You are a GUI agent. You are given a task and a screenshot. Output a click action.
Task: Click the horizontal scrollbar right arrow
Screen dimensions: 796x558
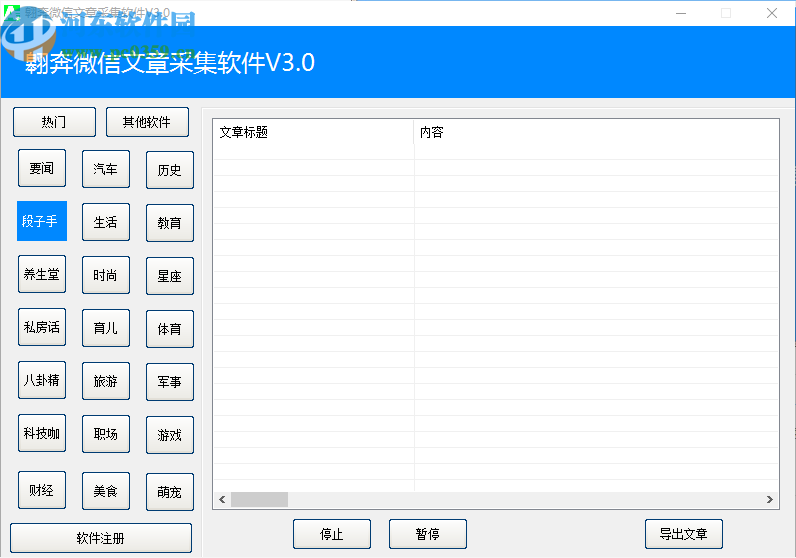(770, 500)
